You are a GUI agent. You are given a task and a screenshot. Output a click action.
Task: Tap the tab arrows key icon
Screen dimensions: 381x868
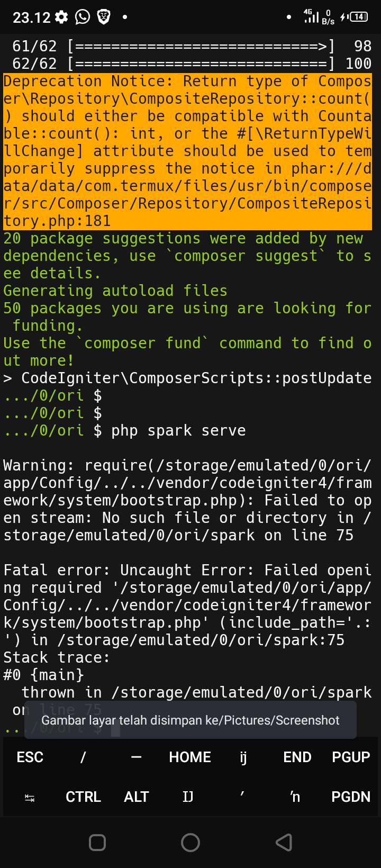(x=30, y=797)
